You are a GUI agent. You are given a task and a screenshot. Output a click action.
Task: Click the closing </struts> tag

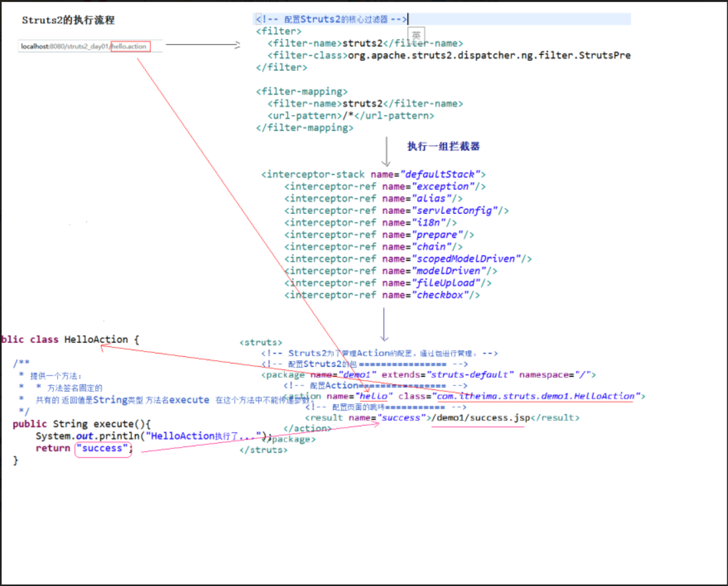[263, 450]
